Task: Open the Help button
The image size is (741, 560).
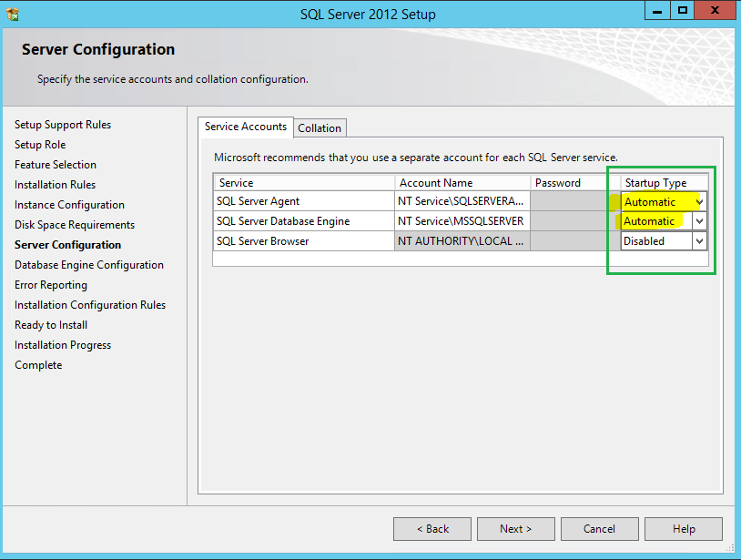Action: tap(684, 529)
